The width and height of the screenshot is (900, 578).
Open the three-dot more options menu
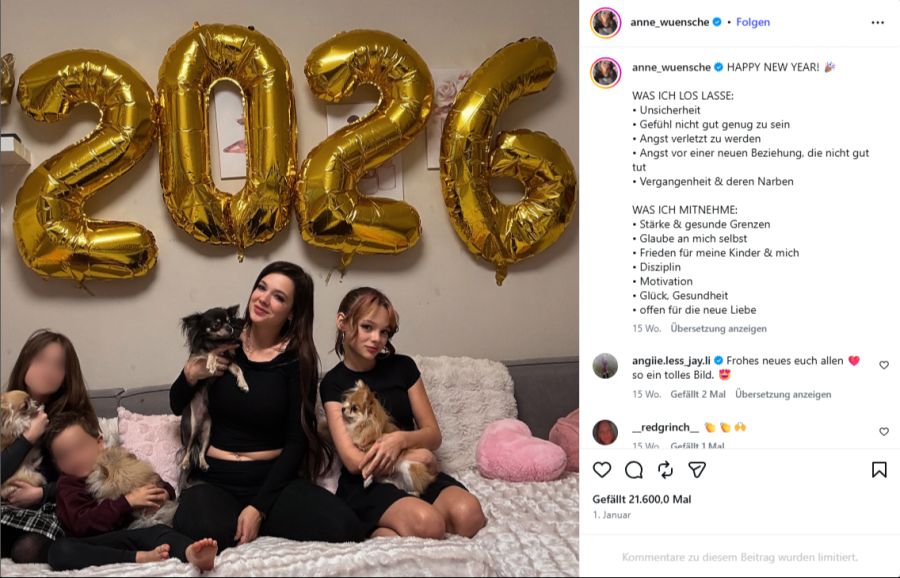pos(878,22)
